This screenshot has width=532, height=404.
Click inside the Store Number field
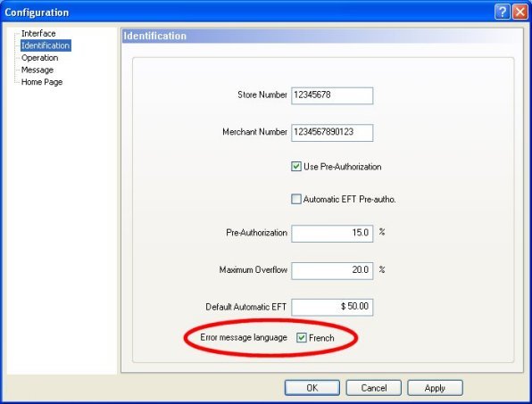pyautogui.click(x=332, y=95)
